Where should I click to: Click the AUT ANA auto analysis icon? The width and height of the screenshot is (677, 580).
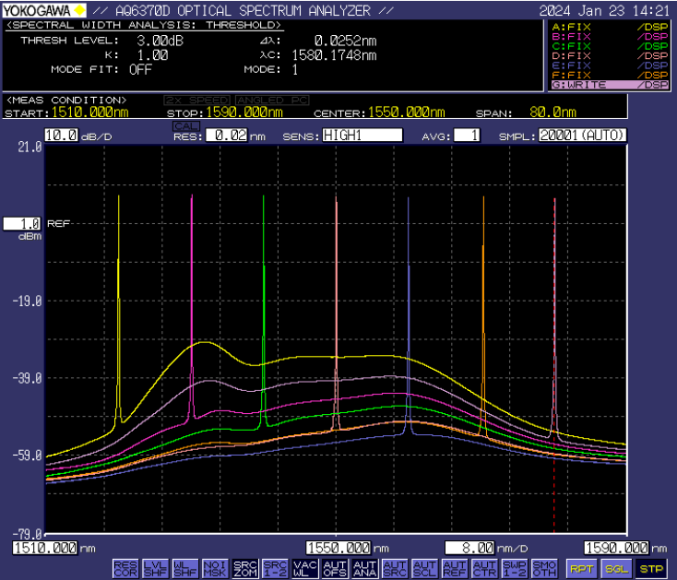click(x=365, y=568)
